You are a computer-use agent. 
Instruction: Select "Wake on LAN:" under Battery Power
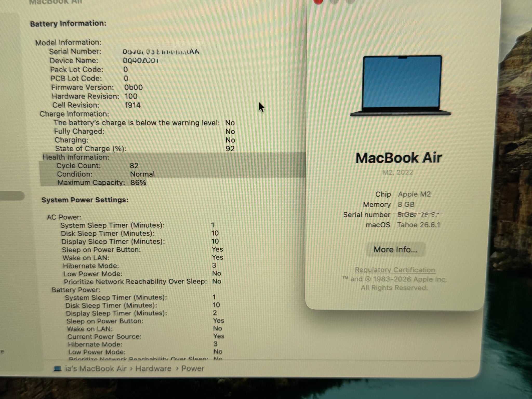point(90,329)
